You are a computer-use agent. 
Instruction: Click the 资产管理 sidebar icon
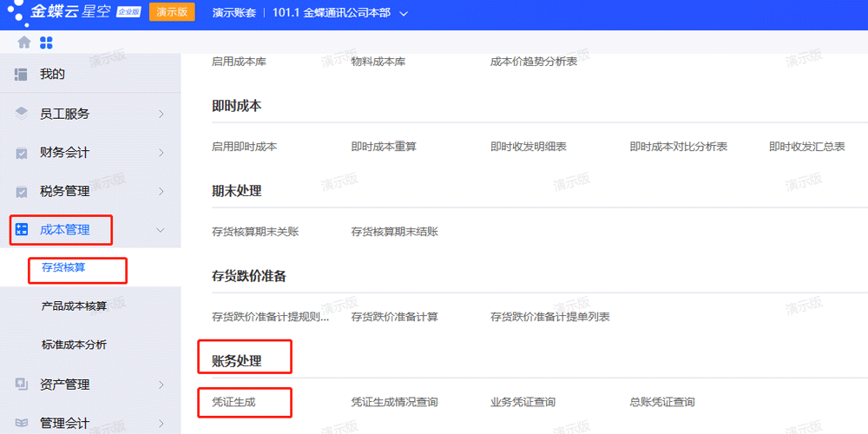coord(22,385)
